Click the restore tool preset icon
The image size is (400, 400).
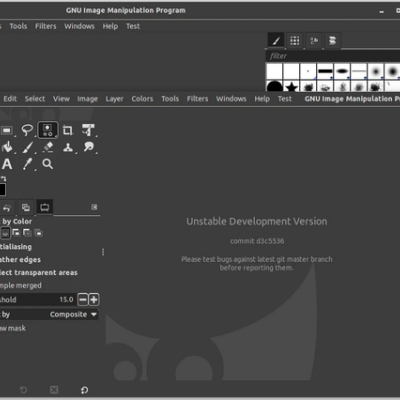point(23,390)
